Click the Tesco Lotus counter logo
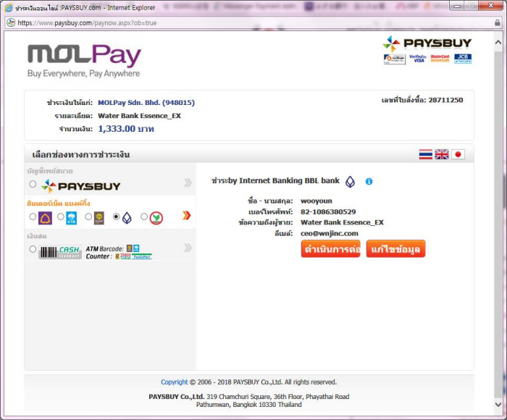Image resolution: width=507 pixels, height=420 pixels. pyautogui.click(x=125, y=256)
